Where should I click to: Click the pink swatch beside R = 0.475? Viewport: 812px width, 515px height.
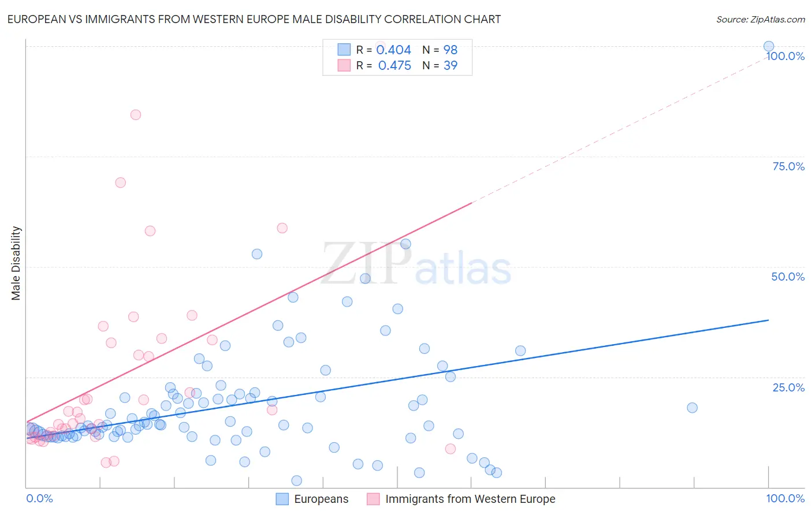(x=344, y=65)
